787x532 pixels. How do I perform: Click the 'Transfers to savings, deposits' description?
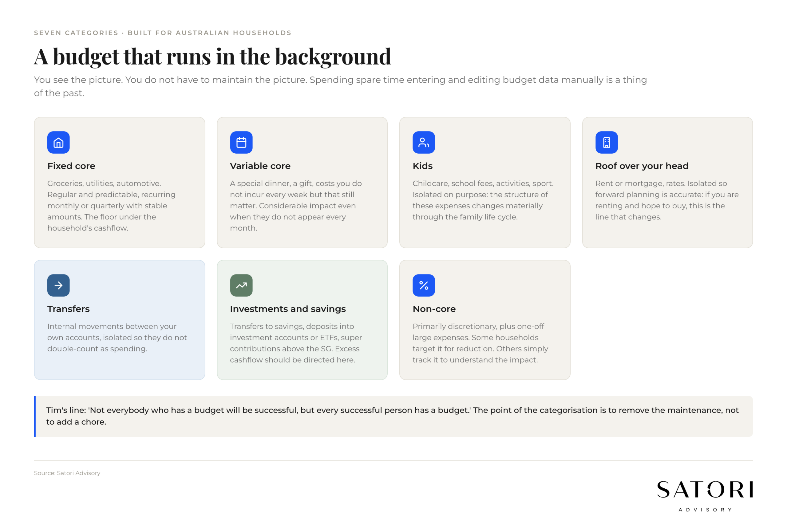coord(296,343)
